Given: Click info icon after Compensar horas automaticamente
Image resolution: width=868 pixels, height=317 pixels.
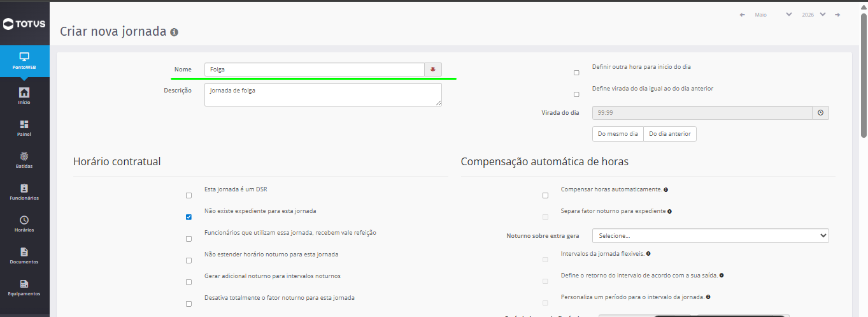Looking at the screenshot, I should coord(665,190).
